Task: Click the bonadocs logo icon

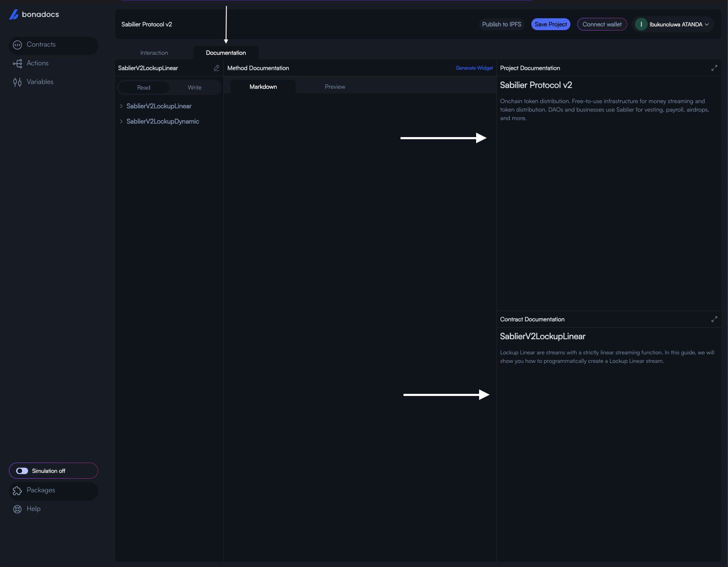Action: [14, 14]
